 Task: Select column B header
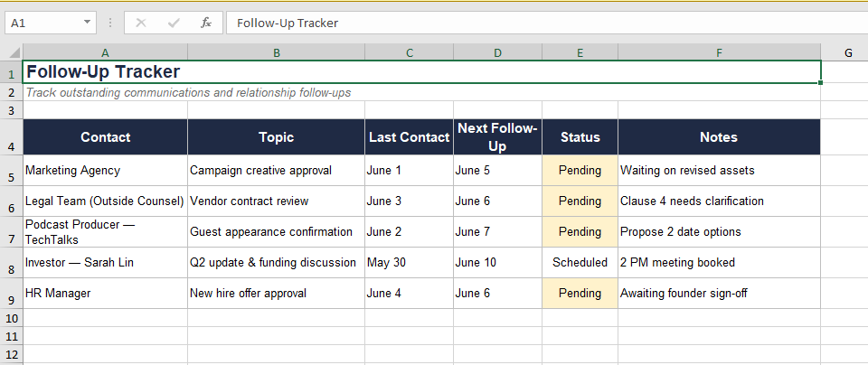coord(277,52)
